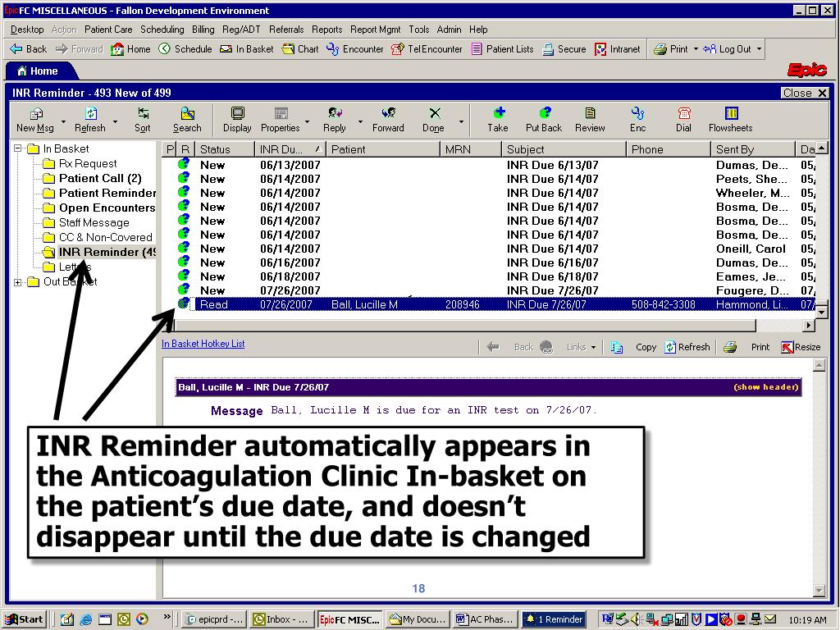Open the Report Mgmt menu
Viewport: 840px width, 630px height.
tap(375, 30)
